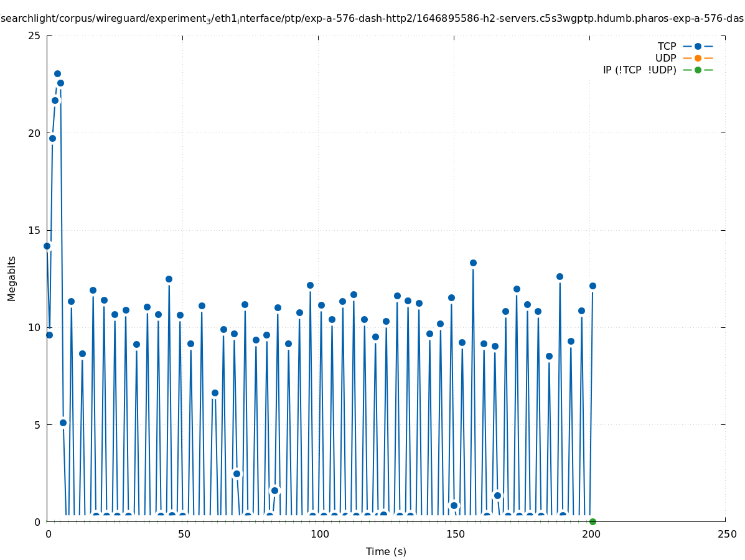745x560 pixels.
Task: Click the 15 tick label on y-axis
Action: (35, 230)
